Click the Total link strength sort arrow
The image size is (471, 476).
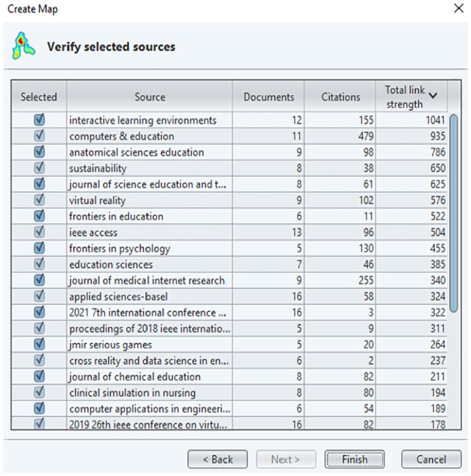pos(433,96)
